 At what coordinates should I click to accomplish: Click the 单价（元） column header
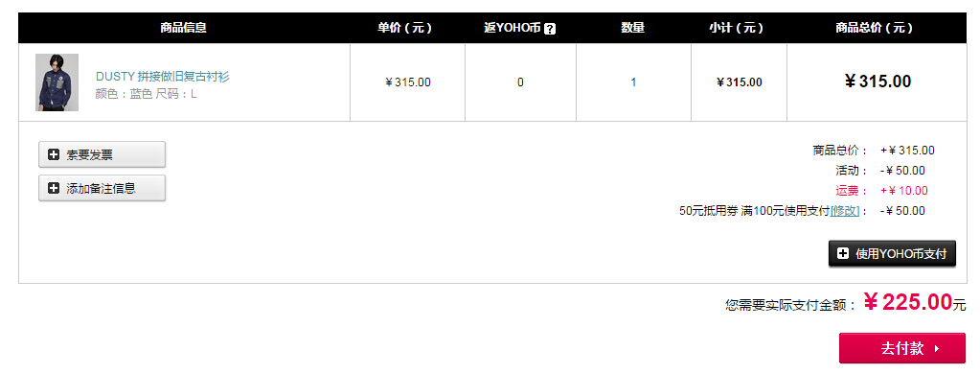(x=404, y=28)
